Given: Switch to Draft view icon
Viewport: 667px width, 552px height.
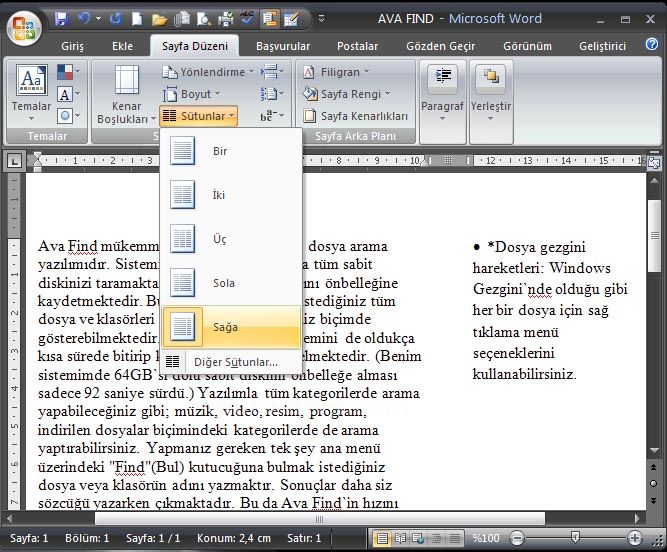Looking at the screenshot, I should (455, 538).
